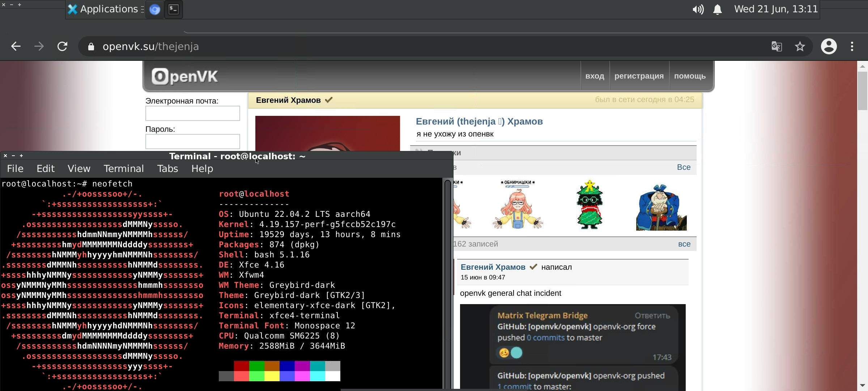Bookmark this page with the star icon
The image size is (868, 391).
[800, 46]
